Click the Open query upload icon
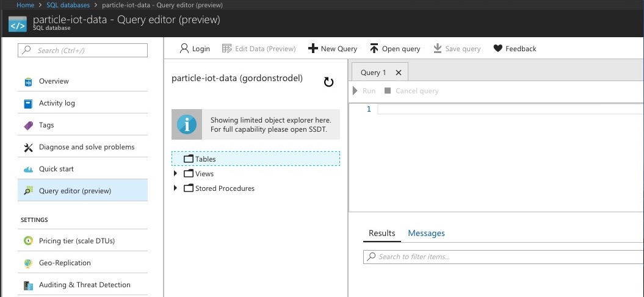This screenshot has width=644, height=297. click(374, 48)
